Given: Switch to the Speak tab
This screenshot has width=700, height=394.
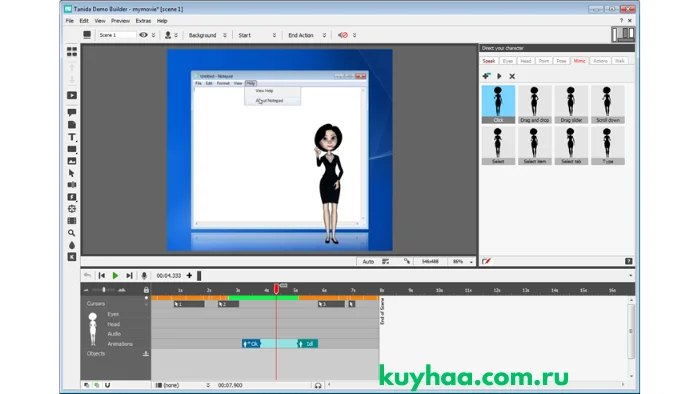Looking at the screenshot, I should click(x=489, y=61).
